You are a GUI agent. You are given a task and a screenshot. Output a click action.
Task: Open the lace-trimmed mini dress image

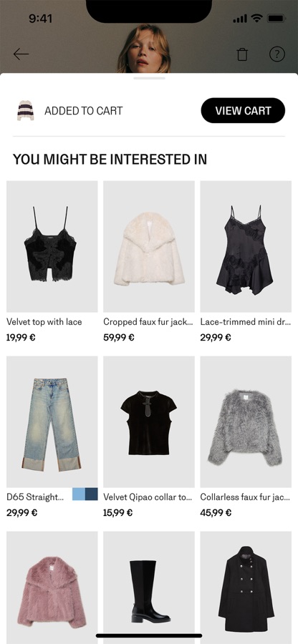coord(246,246)
